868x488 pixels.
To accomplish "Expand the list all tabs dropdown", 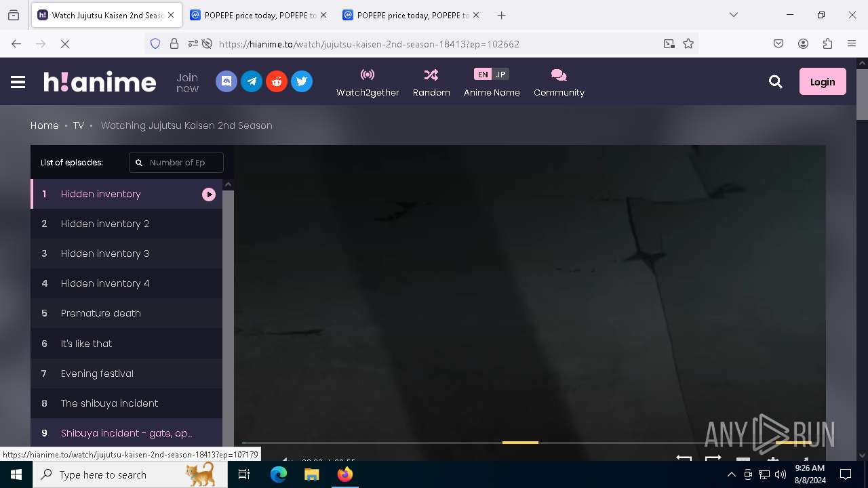I will coord(734,15).
